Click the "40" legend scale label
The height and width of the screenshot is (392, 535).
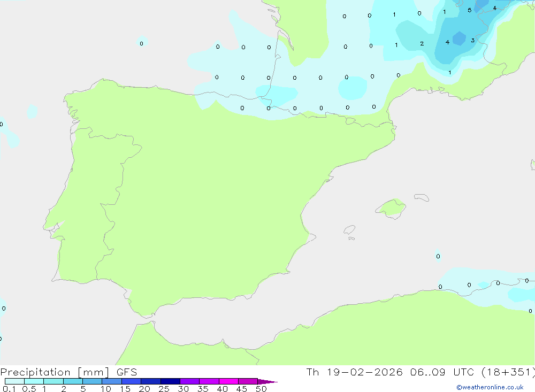[x=222, y=389]
